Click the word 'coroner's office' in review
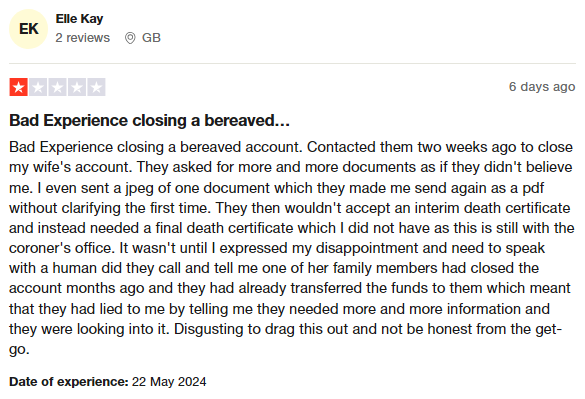Screen dimensions: 585x399 (62, 248)
